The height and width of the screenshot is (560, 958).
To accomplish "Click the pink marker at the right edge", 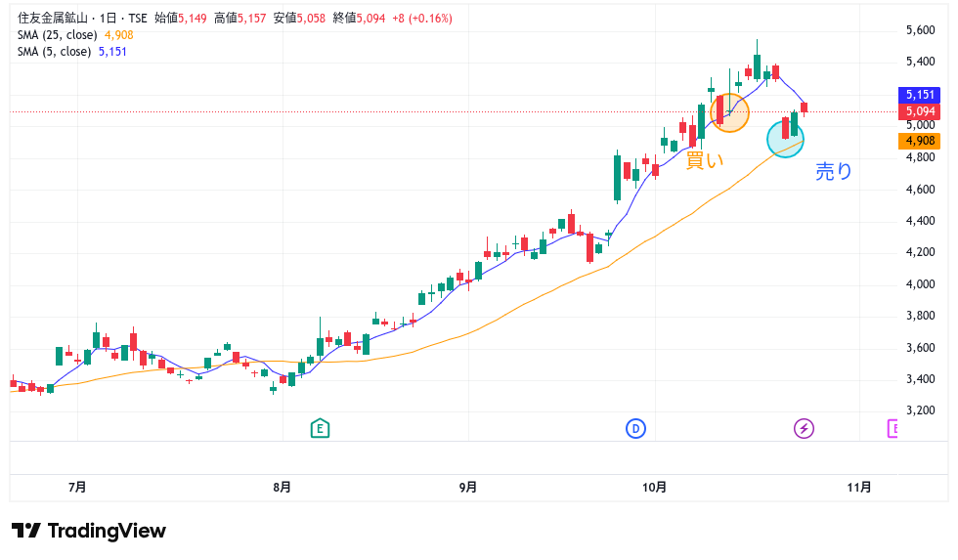I will 893,428.
